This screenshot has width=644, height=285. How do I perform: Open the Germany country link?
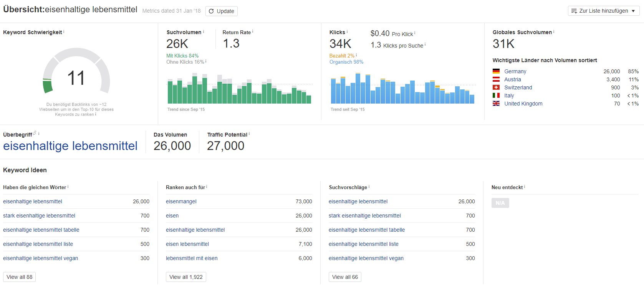(x=515, y=71)
